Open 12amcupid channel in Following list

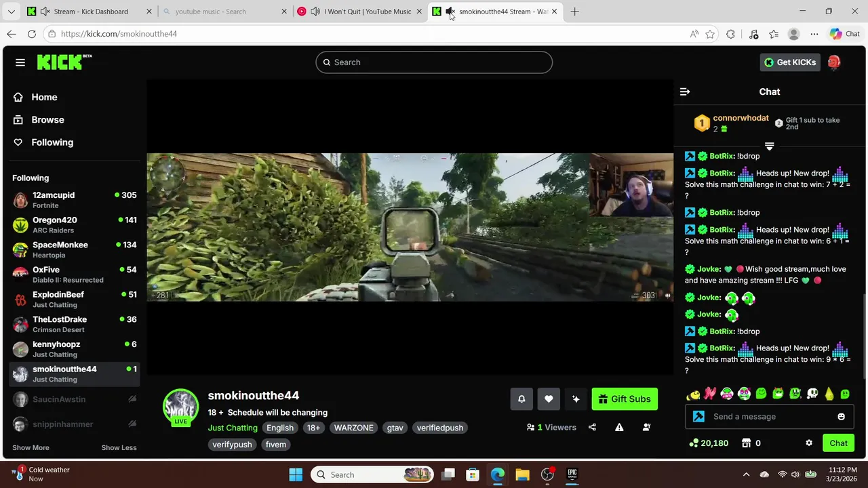pos(75,200)
